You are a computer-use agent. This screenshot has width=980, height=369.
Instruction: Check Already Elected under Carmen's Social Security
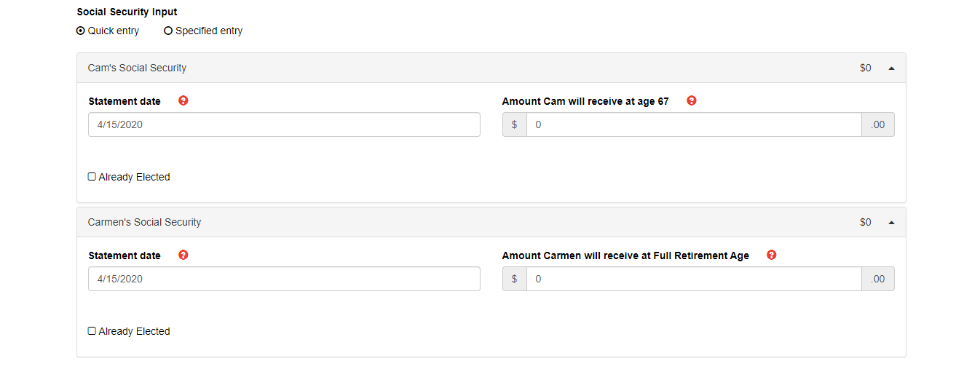click(x=92, y=331)
